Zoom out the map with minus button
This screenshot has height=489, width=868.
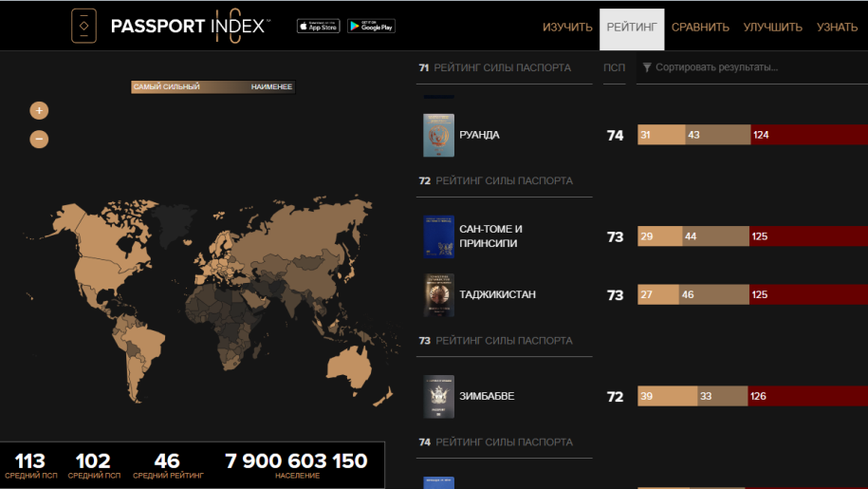click(x=39, y=139)
